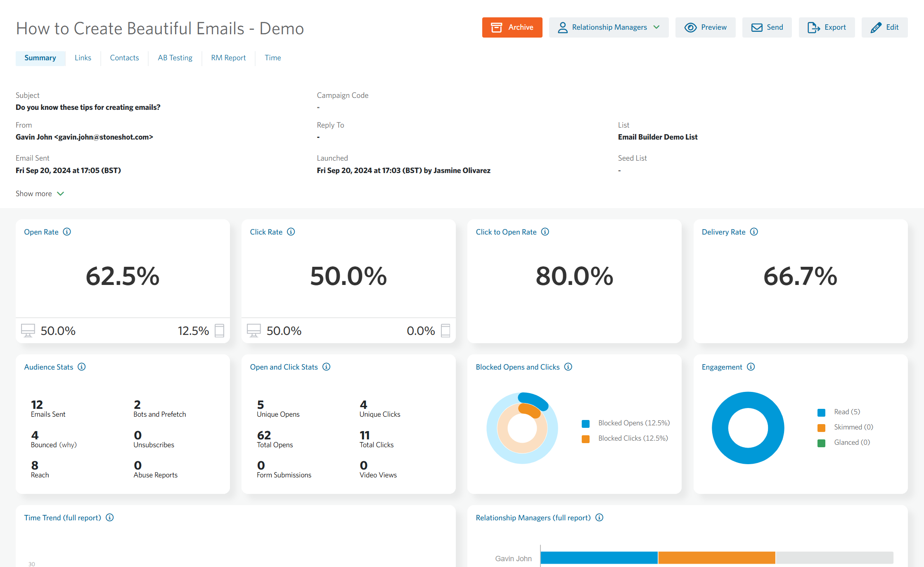Screen dimensions: 924x567
Task: Click the envelope icon on Send
Action: 757,27
